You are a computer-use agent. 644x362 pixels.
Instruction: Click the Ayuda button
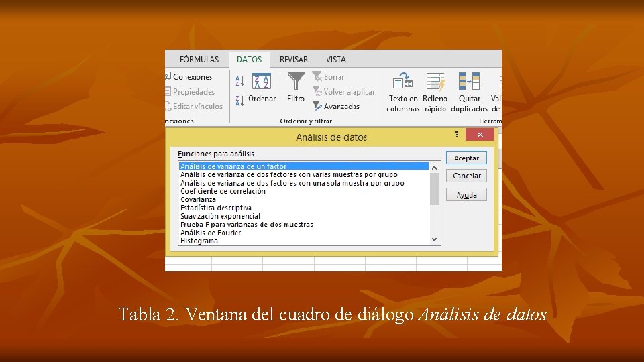tap(467, 195)
